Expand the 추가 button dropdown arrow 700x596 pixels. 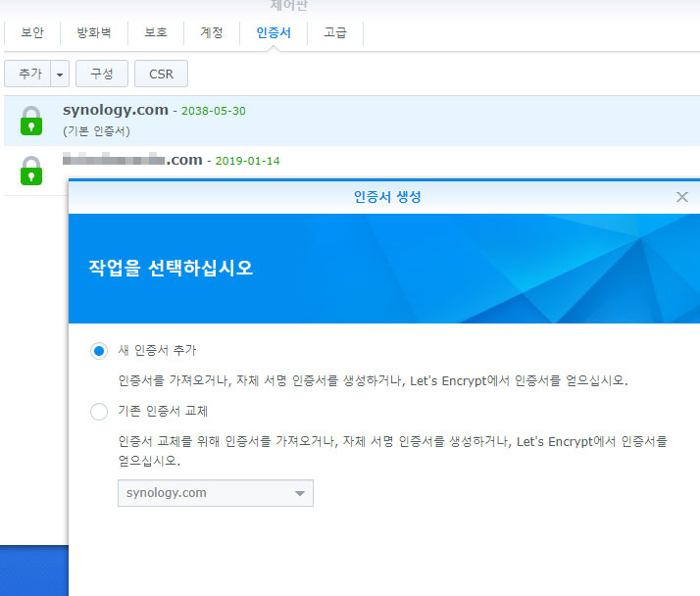point(61,74)
